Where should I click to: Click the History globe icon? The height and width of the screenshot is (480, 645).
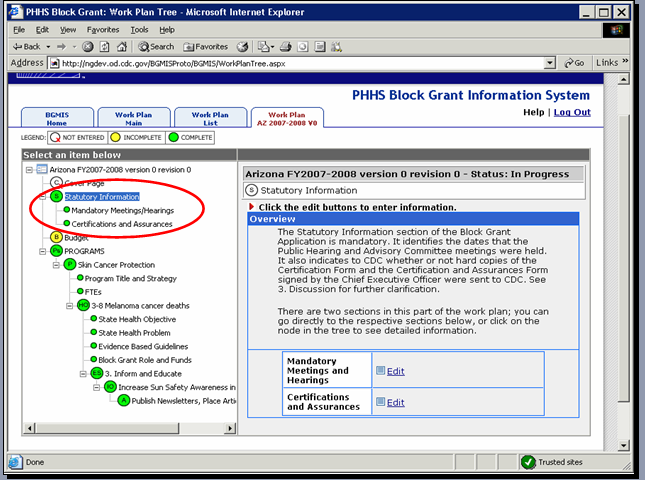click(242, 47)
